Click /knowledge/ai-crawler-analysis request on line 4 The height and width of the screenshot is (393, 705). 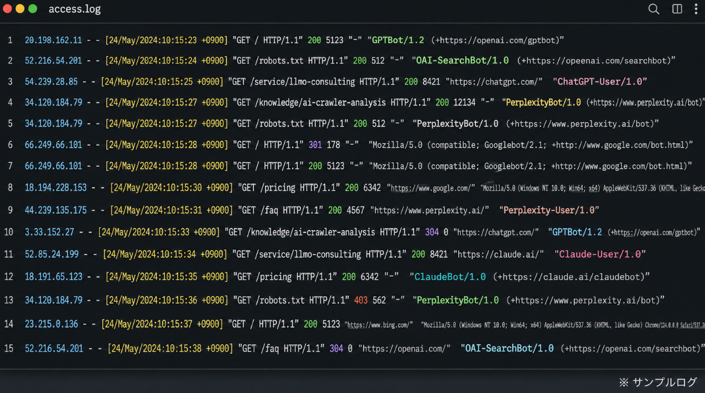coord(321,103)
